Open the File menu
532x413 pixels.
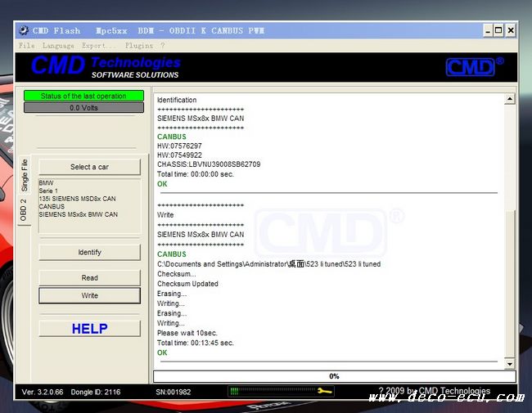pyautogui.click(x=27, y=46)
